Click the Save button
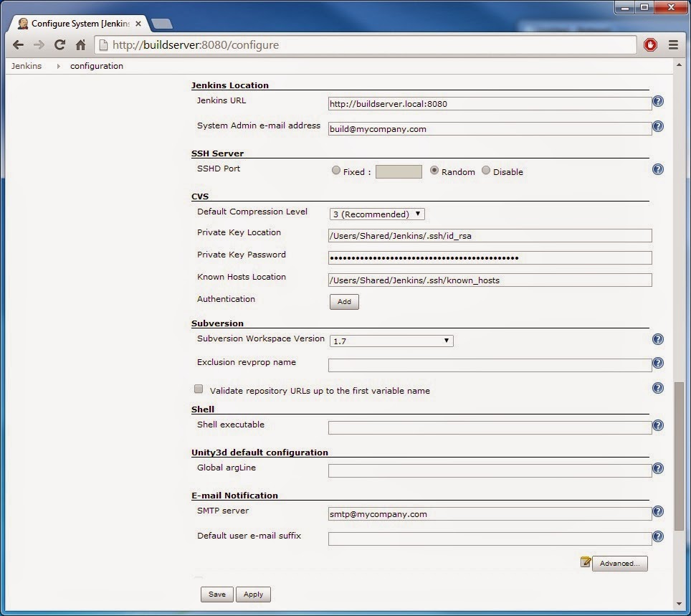 [x=216, y=594]
